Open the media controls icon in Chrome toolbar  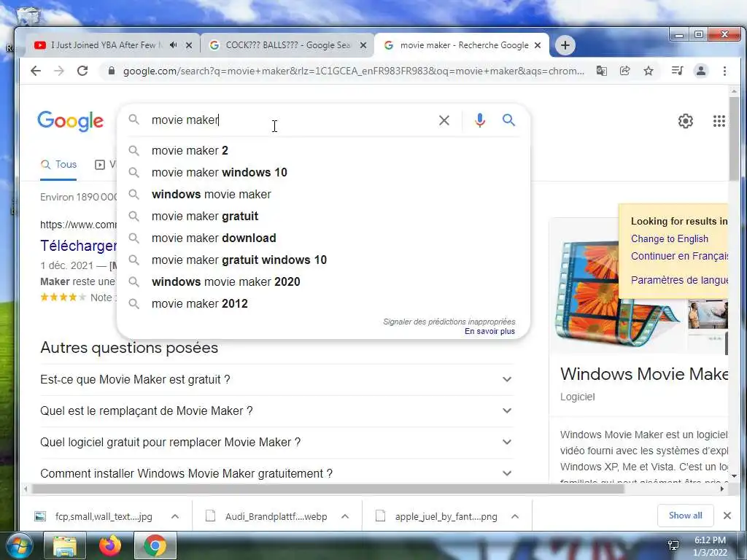point(677,71)
